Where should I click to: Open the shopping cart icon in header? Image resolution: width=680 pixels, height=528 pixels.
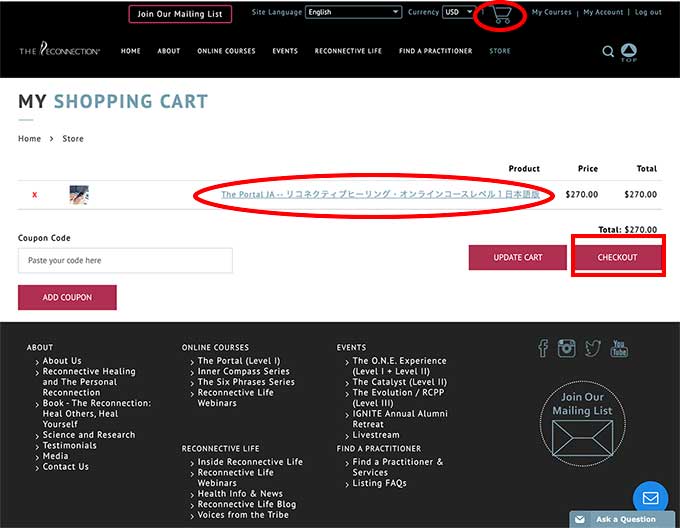pos(501,15)
